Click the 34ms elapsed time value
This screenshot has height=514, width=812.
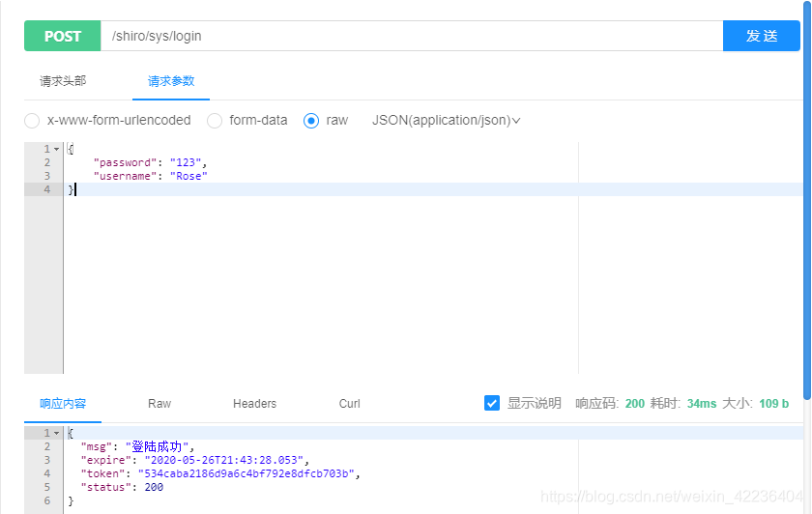(702, 404)
